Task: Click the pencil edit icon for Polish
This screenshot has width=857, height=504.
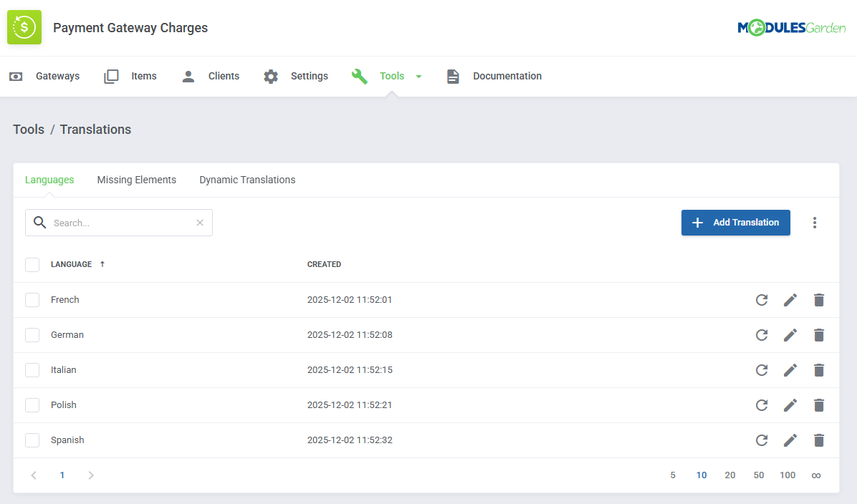Action: 790,405
